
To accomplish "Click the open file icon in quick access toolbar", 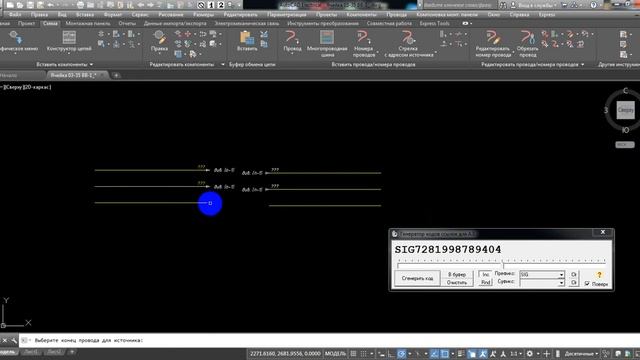I will coord(20,5).
